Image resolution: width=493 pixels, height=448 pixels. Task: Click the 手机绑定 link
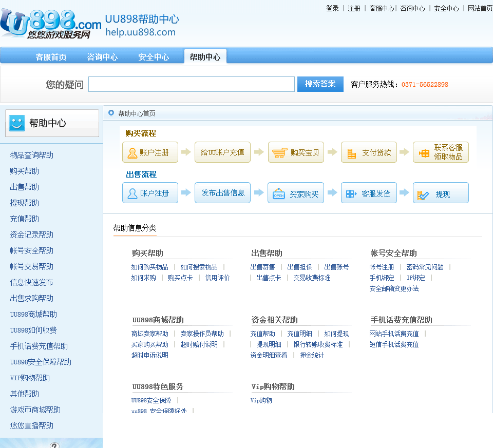coord(382,278)
